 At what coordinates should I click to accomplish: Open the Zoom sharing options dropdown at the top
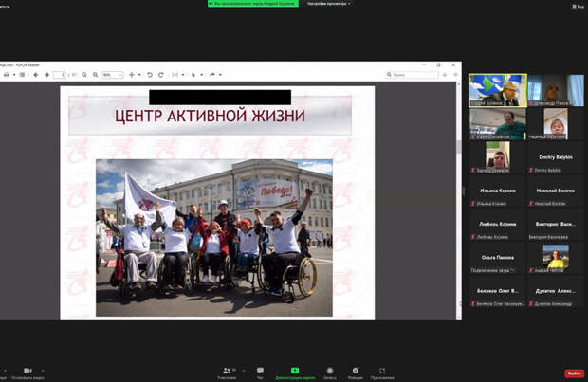click(x=328, y=4)
